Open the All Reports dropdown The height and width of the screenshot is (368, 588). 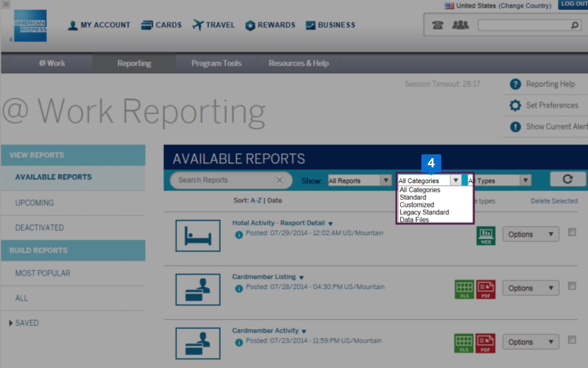click(x=359, y=180)
